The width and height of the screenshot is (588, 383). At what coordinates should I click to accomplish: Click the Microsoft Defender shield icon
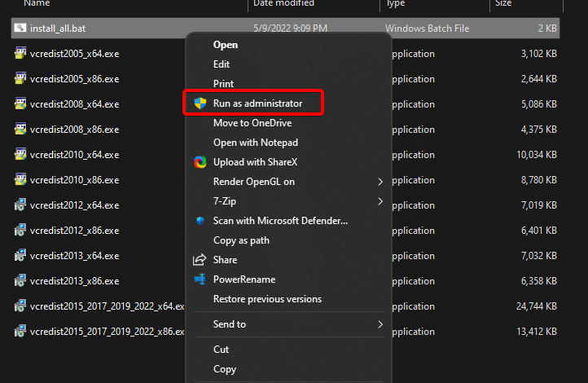click(200, 221)
